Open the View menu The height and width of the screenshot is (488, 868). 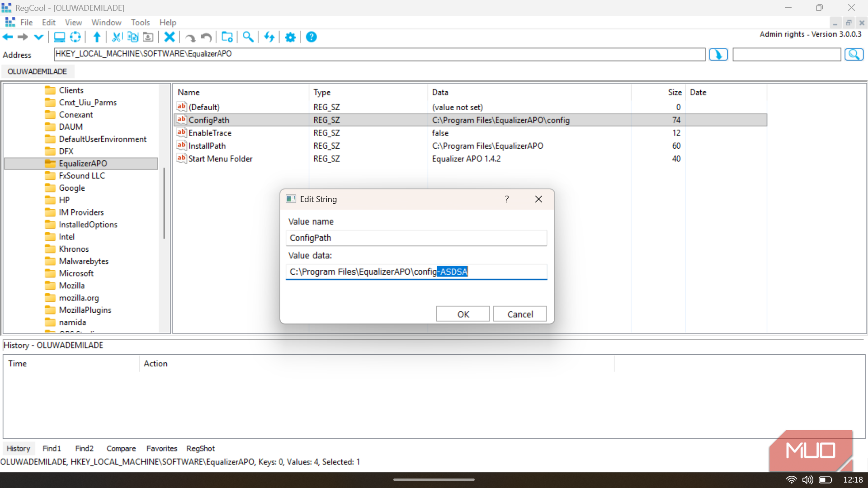coord(73,23)
